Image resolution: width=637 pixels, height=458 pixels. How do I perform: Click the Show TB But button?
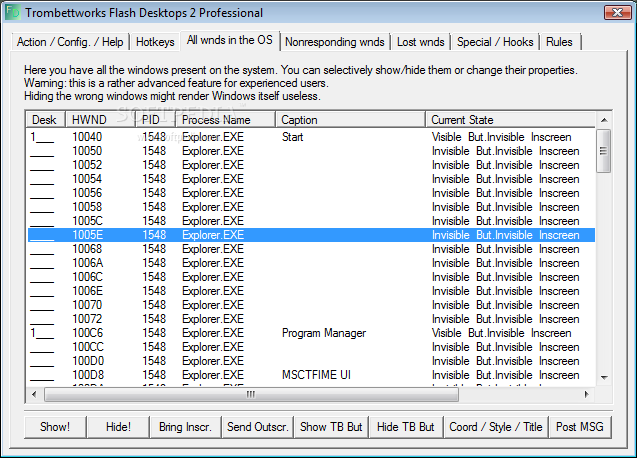[x=331, y=427]
